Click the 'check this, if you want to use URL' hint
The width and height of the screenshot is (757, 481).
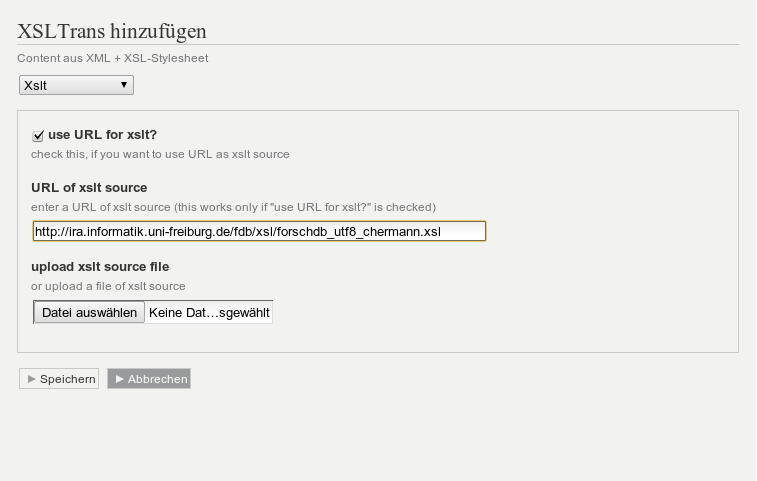click(x=160, y=154)
